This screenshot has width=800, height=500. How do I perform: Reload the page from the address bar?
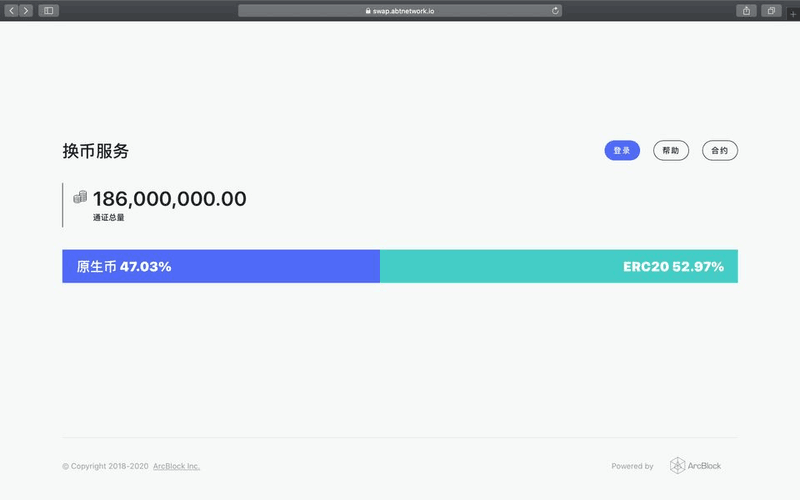pyautogui.click(x=555, y=10)
